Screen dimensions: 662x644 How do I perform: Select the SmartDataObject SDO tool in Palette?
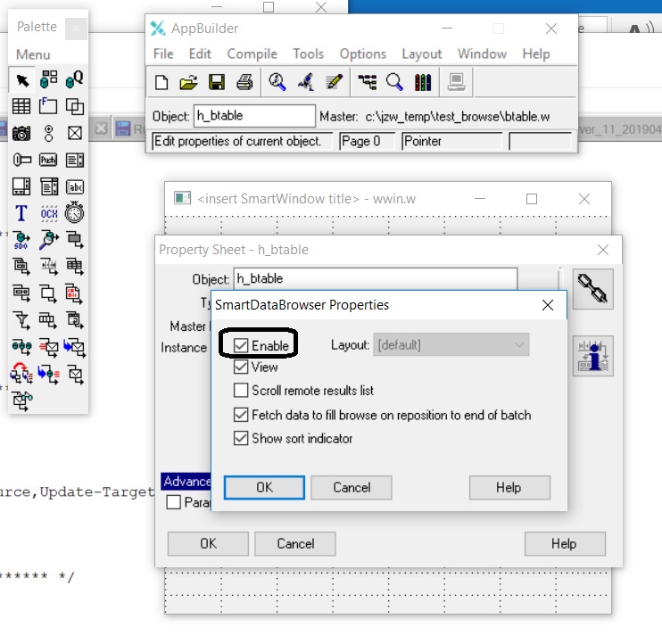[21, 239]
